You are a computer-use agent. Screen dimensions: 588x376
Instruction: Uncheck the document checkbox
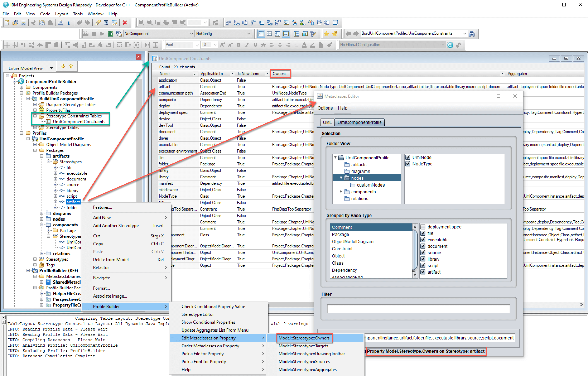pyautogui.click(x=423, y=246)
